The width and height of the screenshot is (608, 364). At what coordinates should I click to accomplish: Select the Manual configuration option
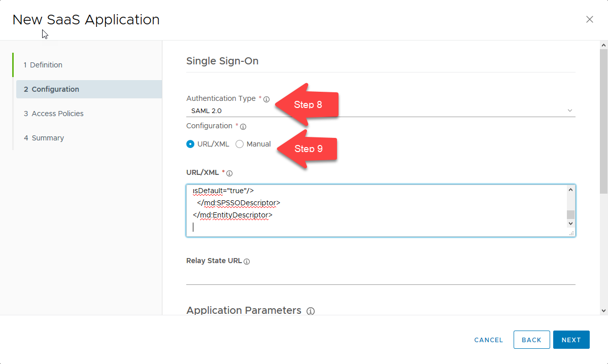point(239,144)
